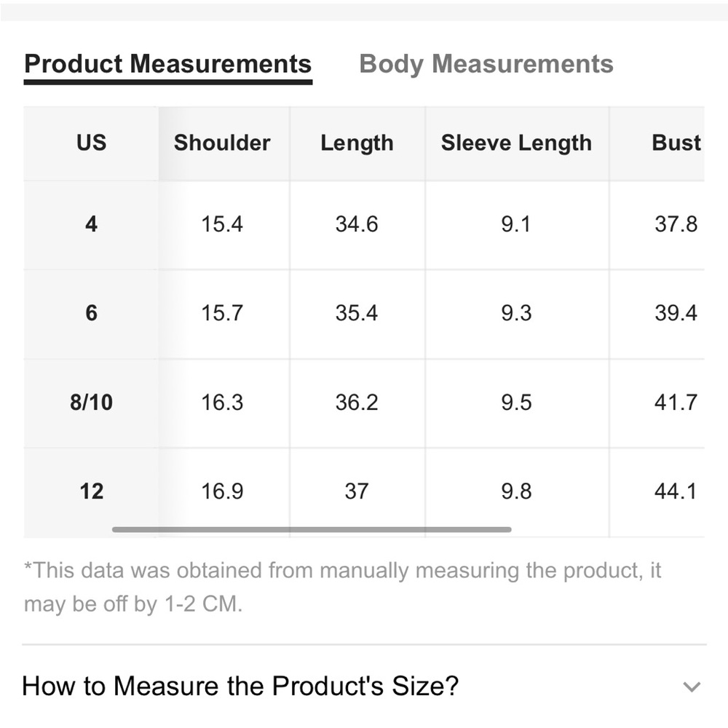Click the 37 length value for size 12

point(357,491)
